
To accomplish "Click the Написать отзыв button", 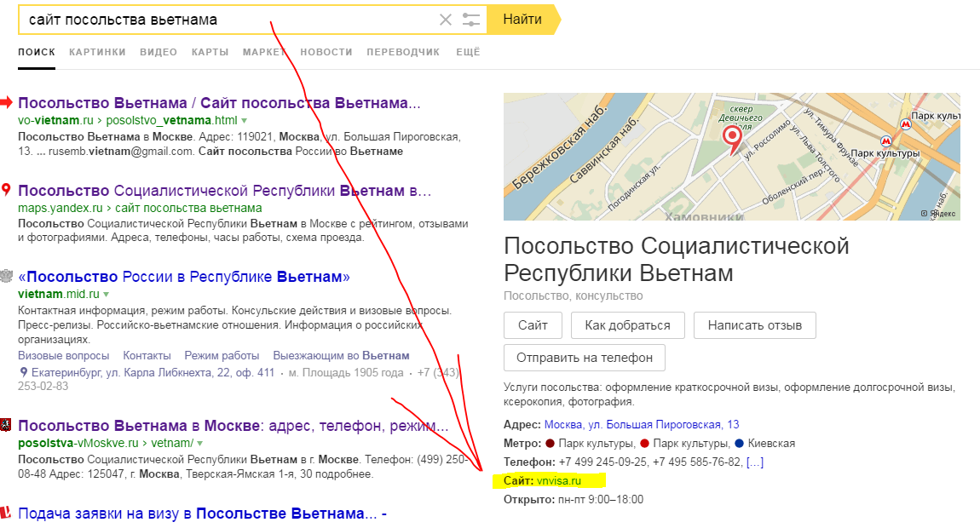I will point(755,325).
